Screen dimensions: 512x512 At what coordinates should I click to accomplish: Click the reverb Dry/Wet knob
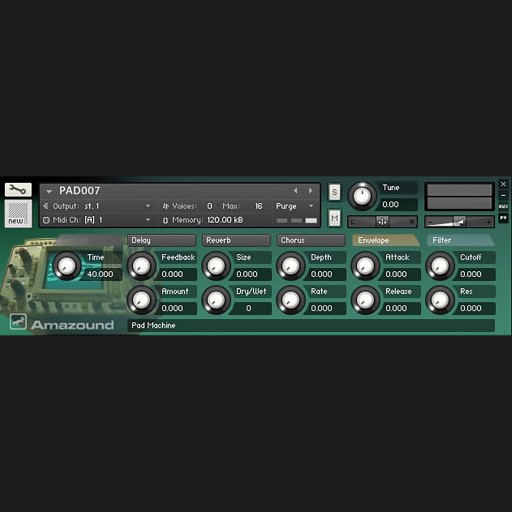coord(216,300)
